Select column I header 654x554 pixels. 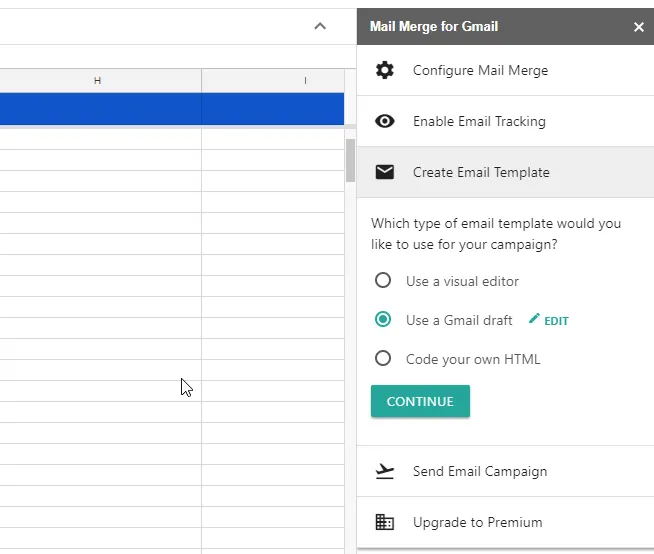coord(273,81)
